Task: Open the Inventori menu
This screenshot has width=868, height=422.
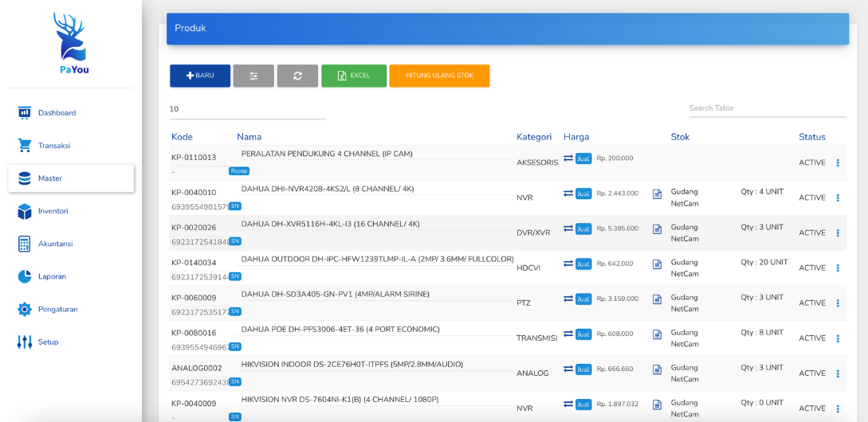Action: tap(71, 211)
